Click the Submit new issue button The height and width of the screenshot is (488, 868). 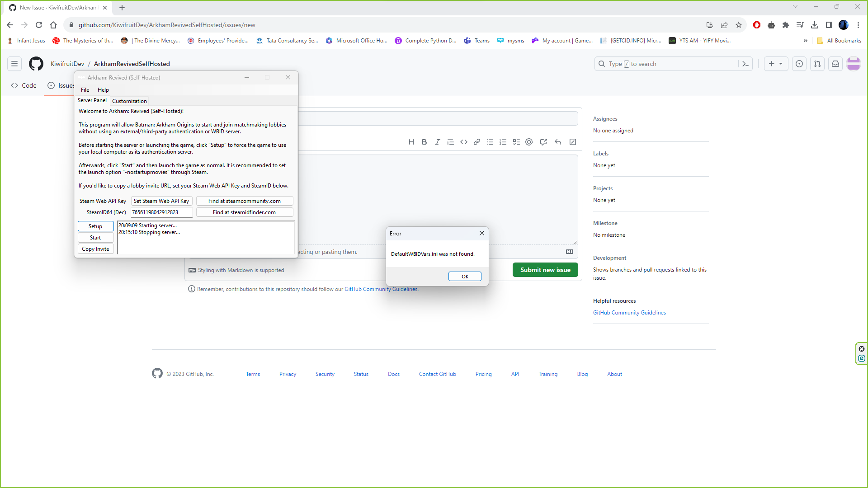pyautogui.click(x=545, y=270)
